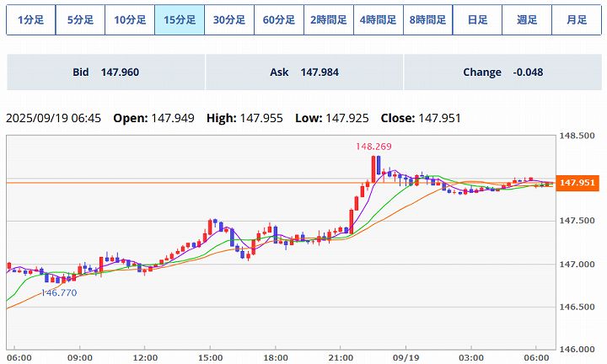
Task: Click the 146.770 low price label
Action: pyautogui.click(x=59, y=293)
